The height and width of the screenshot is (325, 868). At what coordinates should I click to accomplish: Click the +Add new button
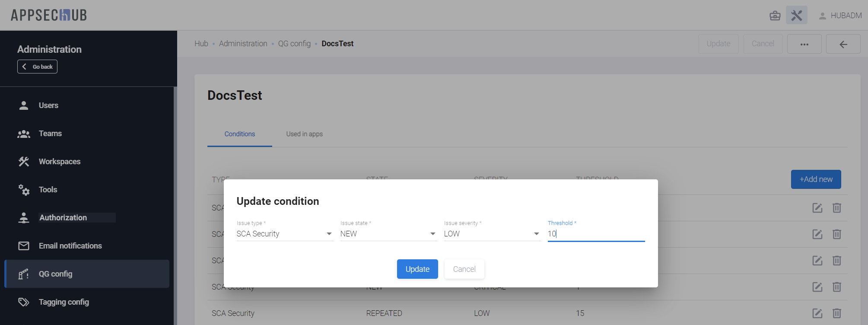[816, 179]
